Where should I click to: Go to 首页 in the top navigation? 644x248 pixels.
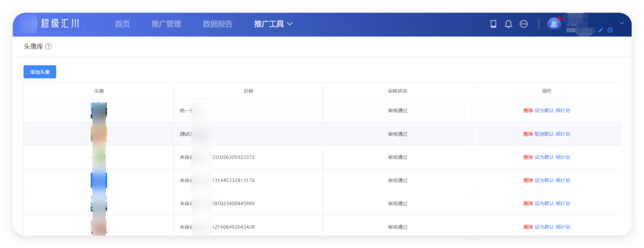[x=122, y=24]
